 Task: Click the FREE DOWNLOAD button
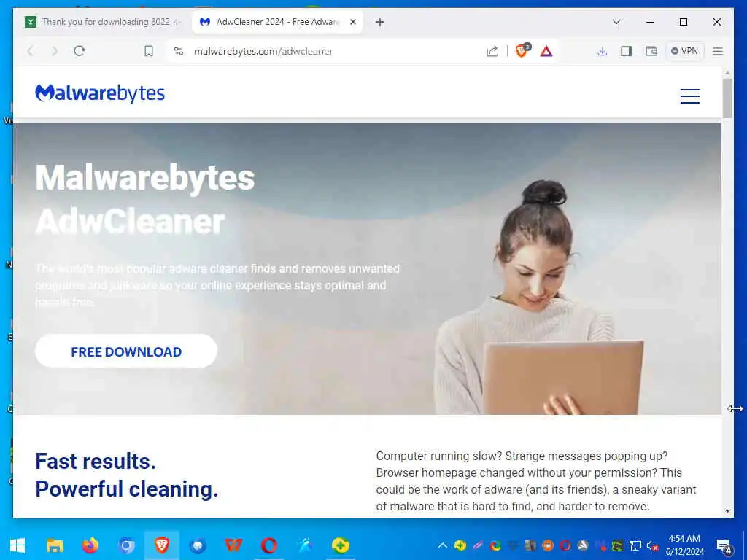(126, 351)
